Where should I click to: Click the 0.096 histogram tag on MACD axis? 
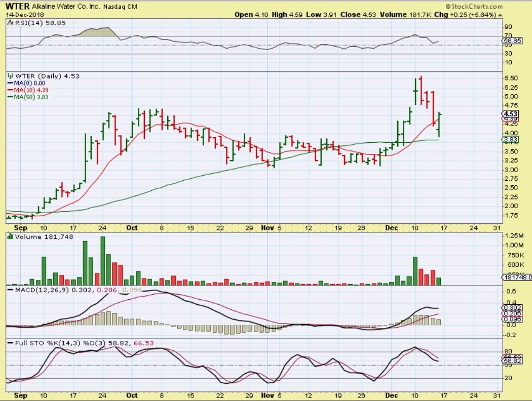(x=511, y=319)
